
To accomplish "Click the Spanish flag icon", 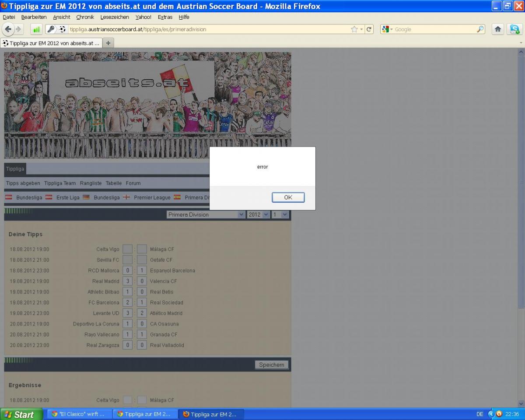I will [x=177, y=197].
